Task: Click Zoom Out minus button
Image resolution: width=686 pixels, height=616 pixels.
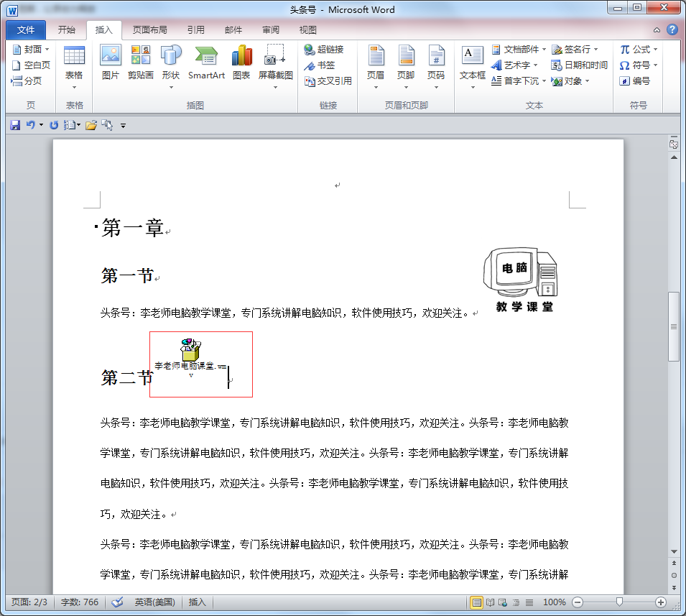Action: (x=578, y=602)
